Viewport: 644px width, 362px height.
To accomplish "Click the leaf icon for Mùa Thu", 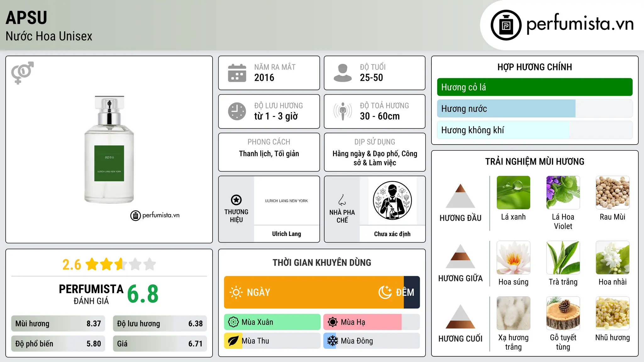I will (x=233, y=341).
